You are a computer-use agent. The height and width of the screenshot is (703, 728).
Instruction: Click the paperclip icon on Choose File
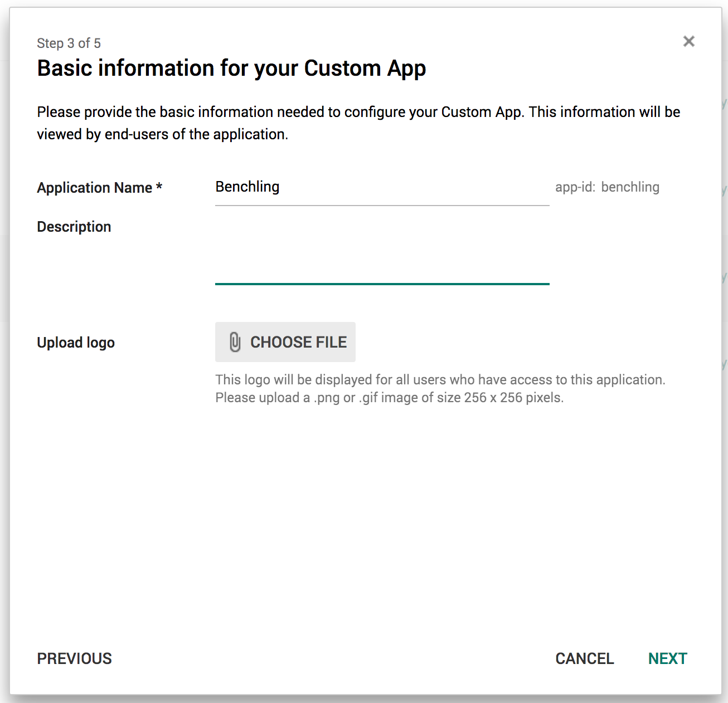pos(235,342)
